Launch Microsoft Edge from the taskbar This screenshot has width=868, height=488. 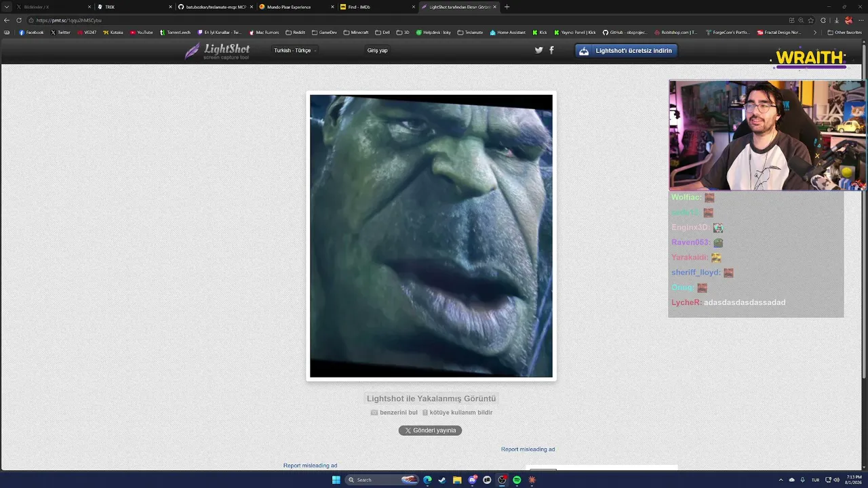point(427,480)
